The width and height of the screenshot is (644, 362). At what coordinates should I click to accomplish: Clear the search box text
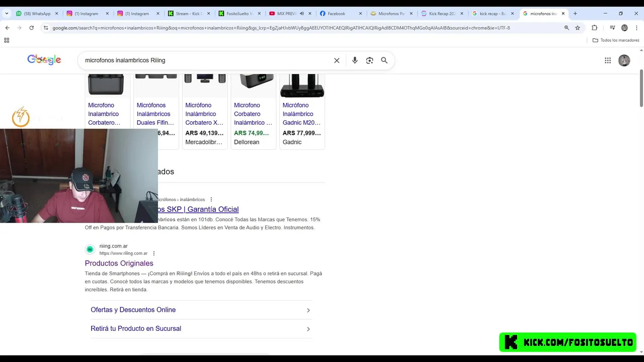(x=337, y=60)
